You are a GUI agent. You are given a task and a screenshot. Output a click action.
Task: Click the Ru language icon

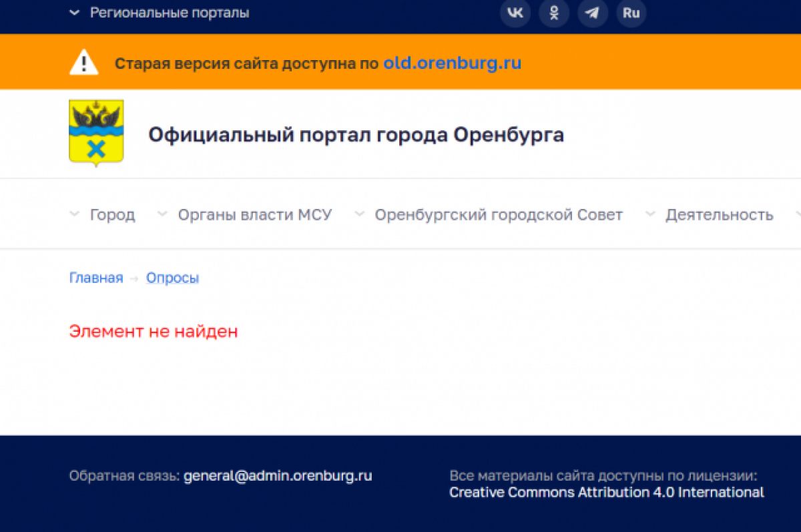[631, 13]
